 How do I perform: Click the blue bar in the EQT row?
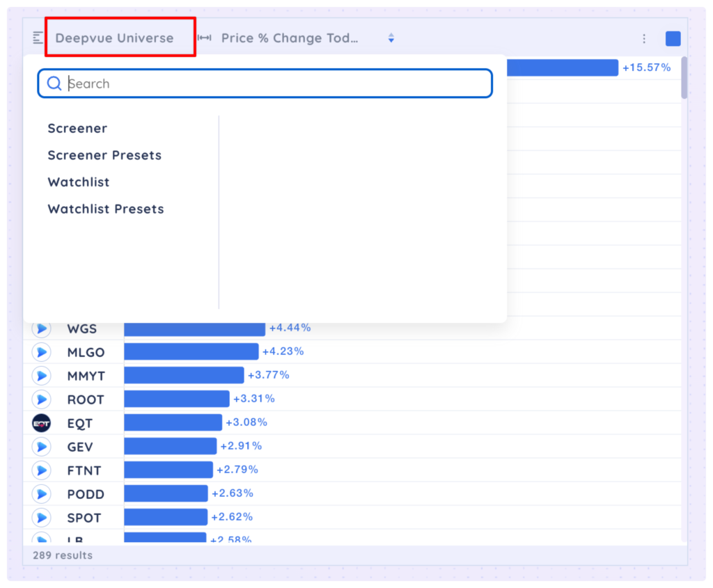coord(173,422)
